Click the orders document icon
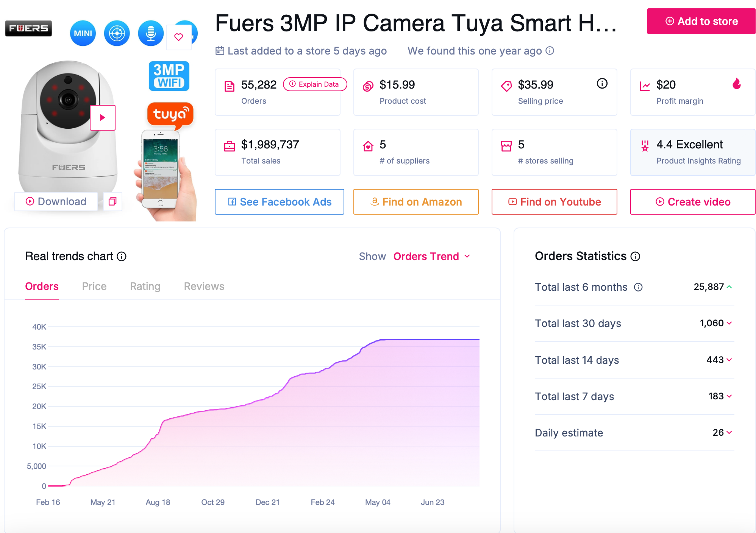 (x=229, y=86)
